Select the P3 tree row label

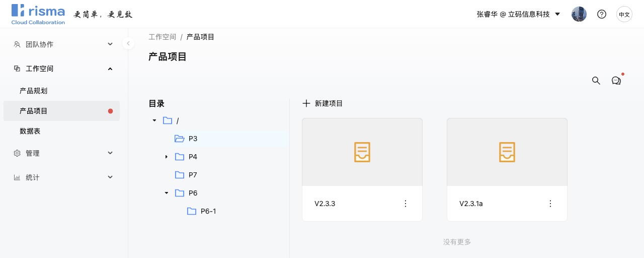coord(193,139)
